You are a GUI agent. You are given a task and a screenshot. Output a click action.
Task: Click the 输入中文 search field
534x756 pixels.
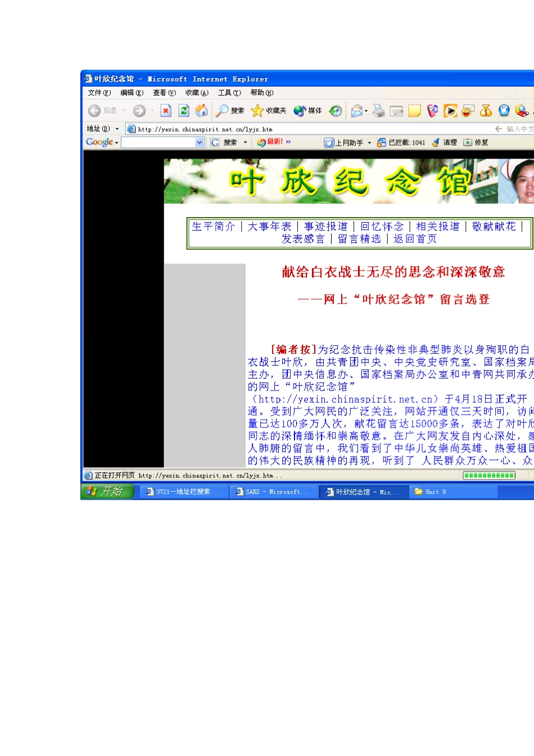click(520, 129)
